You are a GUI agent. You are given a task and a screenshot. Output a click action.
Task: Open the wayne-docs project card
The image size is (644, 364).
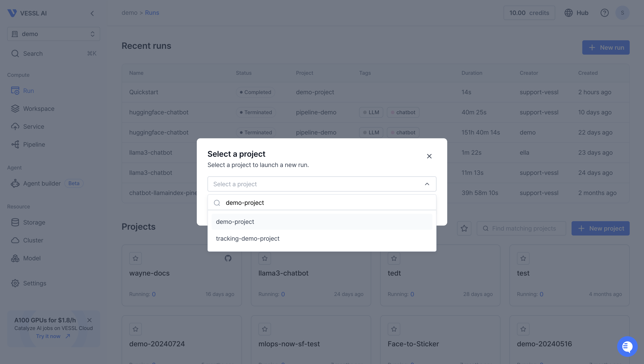pos(182,275)
